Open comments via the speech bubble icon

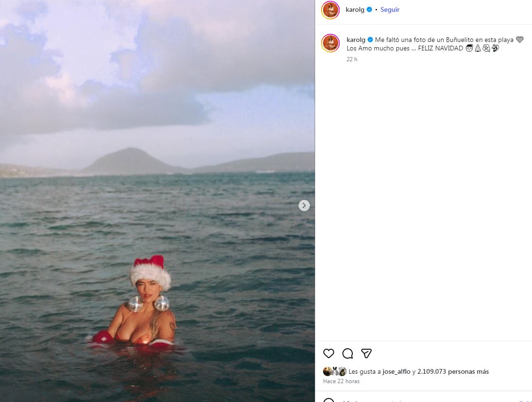[x=348, y=353]
